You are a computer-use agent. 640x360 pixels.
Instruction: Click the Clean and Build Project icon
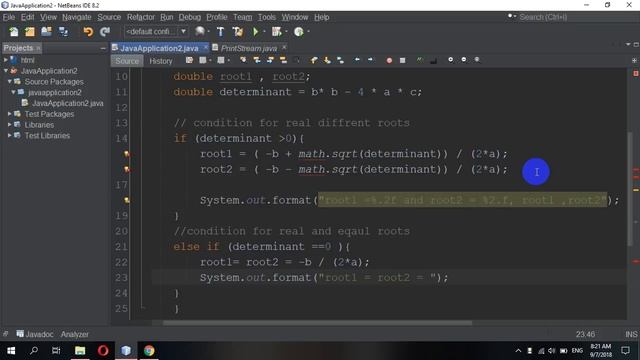(238, 31)
